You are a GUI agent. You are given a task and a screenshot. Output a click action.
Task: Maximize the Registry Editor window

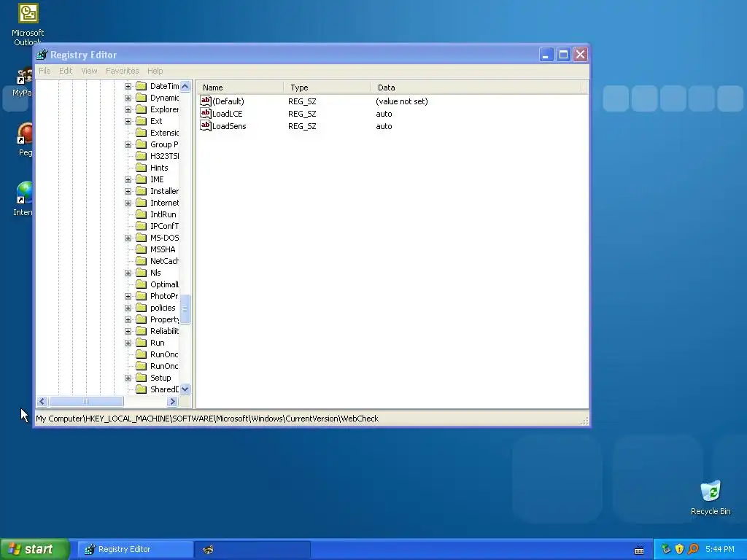coord(563,54)
